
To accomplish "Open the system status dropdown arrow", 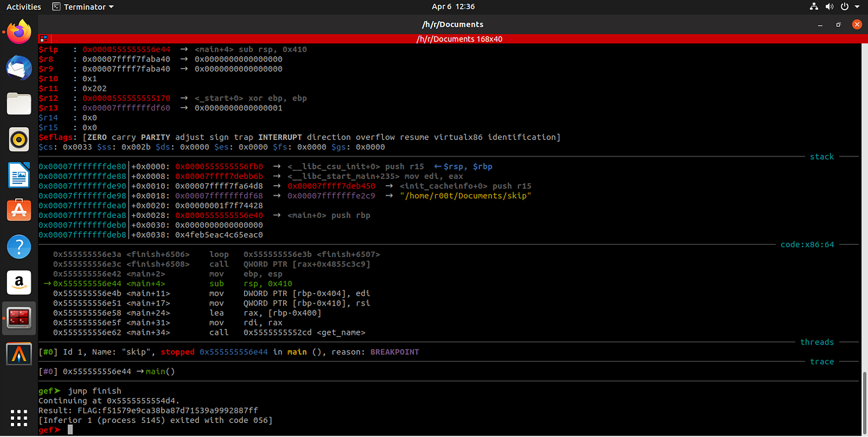I will (x=856, y=6).
